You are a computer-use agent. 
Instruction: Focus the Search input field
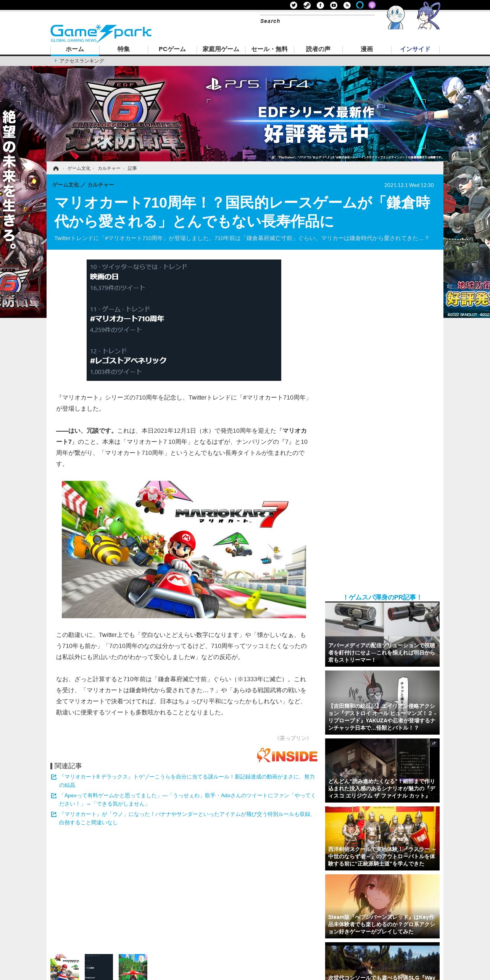coord(317,21)
